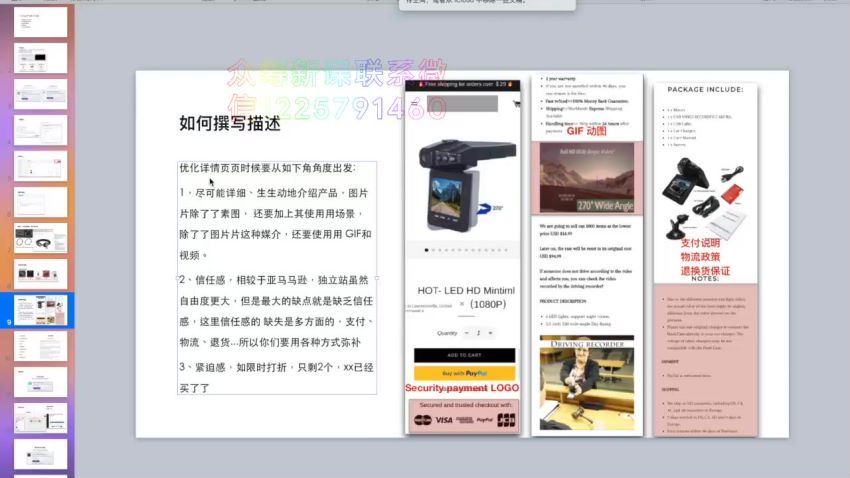Select the red 支付说明 label

pyautogui.click(x=700, y=243)
